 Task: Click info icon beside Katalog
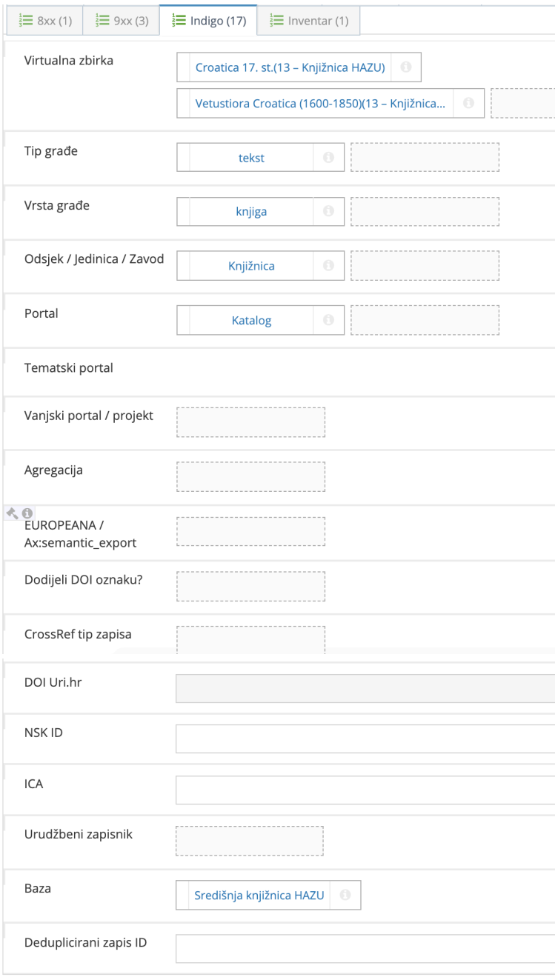click(x=328, y=320)
